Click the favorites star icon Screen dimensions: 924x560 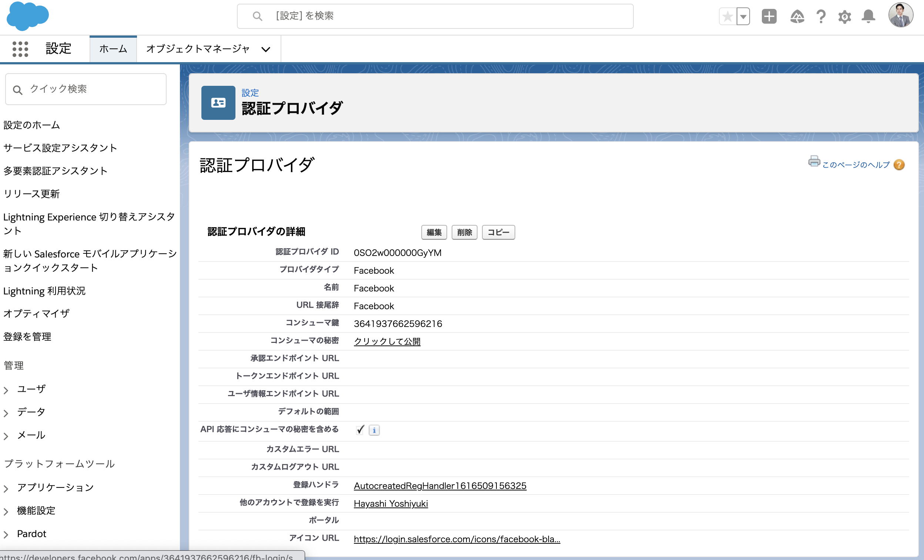727,16
